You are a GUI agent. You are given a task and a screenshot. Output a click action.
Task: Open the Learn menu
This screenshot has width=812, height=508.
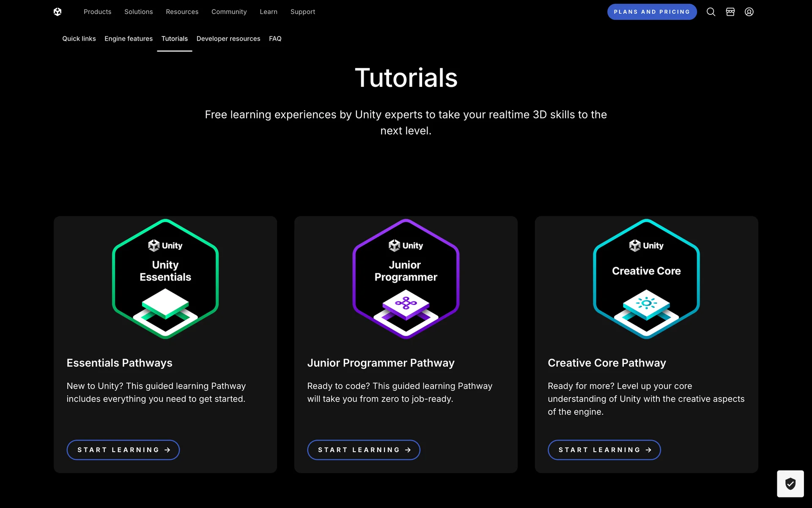269,12
